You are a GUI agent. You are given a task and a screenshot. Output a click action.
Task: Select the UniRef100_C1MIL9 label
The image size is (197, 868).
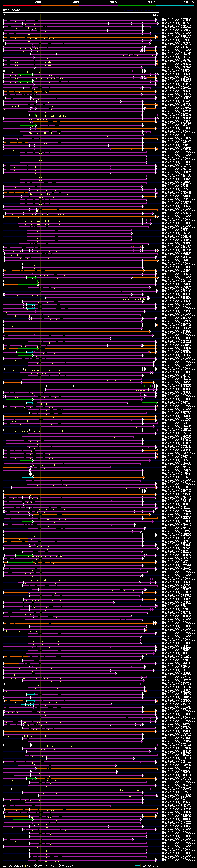177,135
